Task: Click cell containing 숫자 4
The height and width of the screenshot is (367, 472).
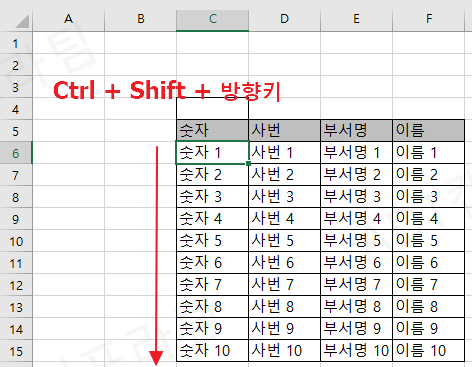Action: [212, 219]
